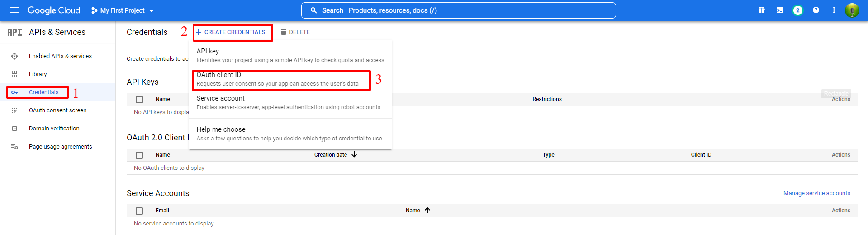Click the Page usage agreements icon
This screenshot has width=868, height=235.
[14, 147]
